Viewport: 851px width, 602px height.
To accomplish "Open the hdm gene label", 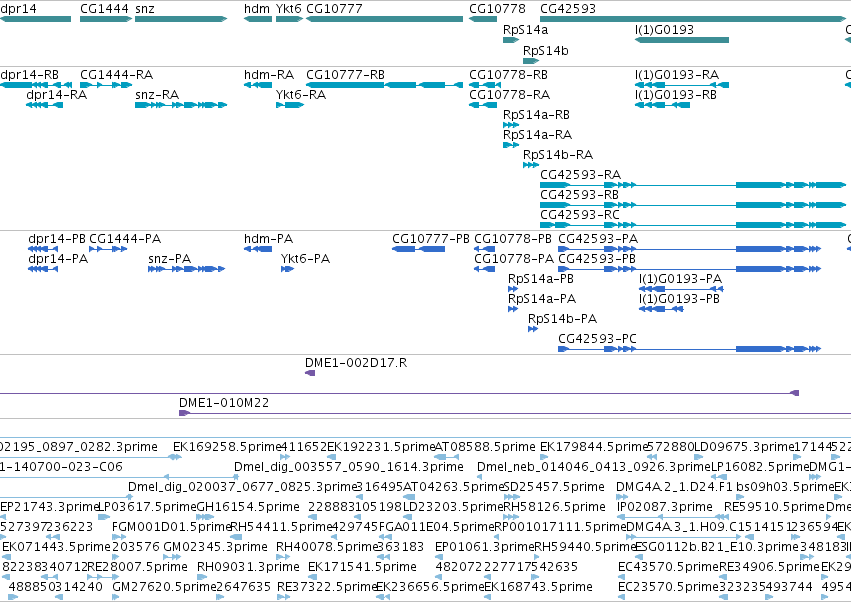I will pyautogui.click(x=257, y=9).
